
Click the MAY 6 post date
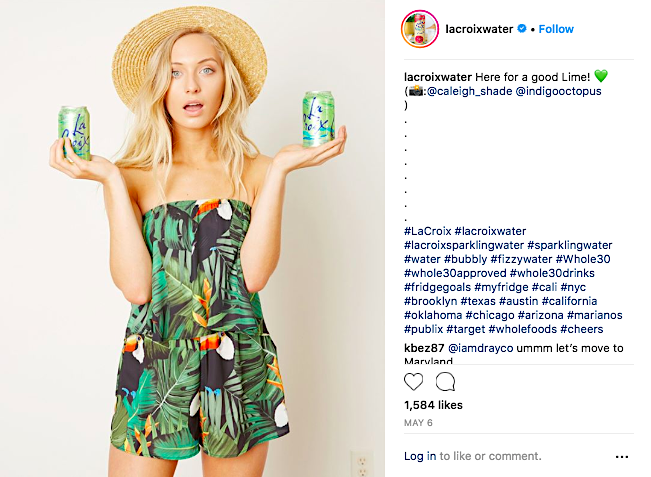pos(418,422)
